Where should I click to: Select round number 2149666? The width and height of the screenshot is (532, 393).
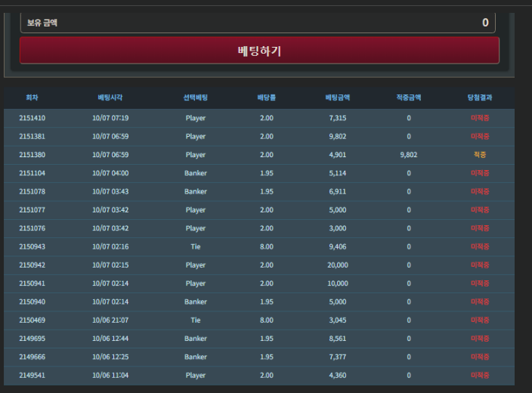pos(32,357)
